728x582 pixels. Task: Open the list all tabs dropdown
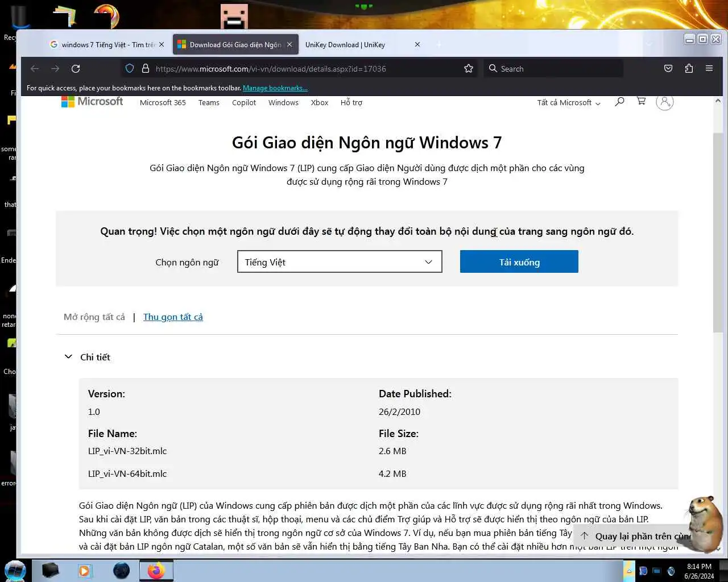coord(649,44)
